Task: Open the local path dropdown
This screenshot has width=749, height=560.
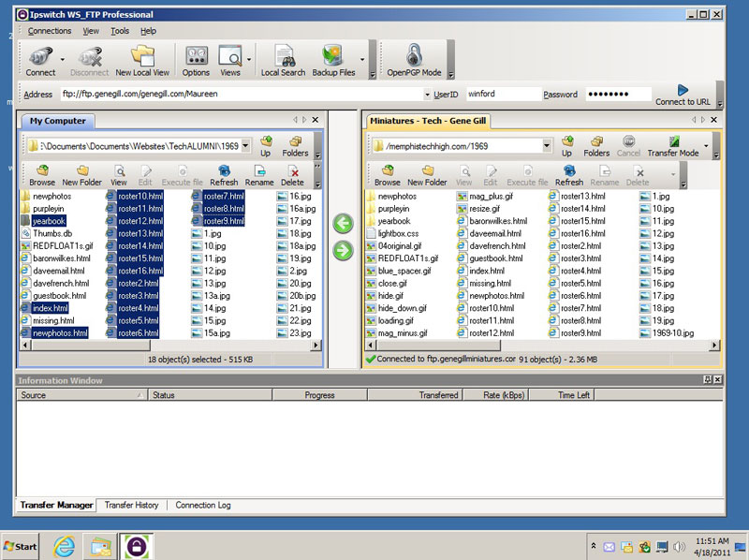Action: [245, 145]
